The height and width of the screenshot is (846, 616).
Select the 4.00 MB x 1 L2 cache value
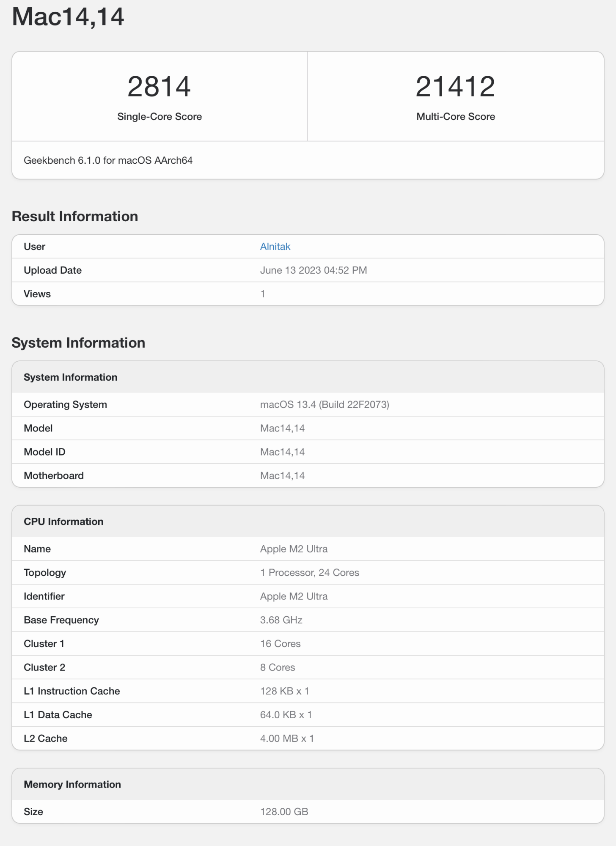[x=287, y=739]
